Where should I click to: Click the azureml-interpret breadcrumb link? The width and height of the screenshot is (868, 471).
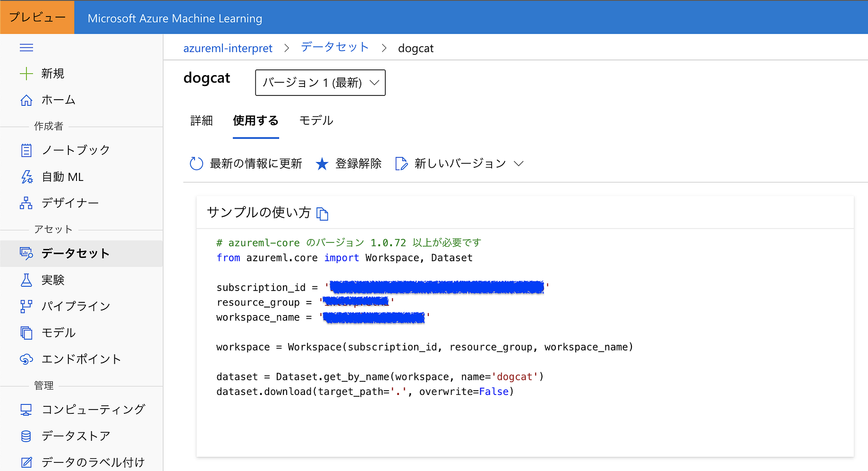[x=228, y=48]
